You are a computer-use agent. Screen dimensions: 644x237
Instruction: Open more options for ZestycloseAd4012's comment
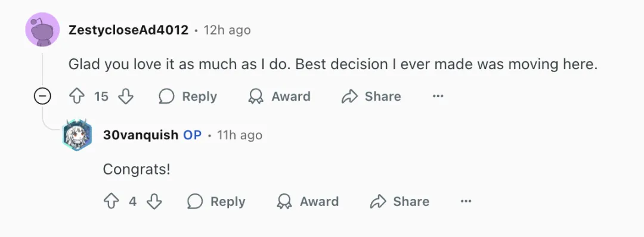tap(438, 96)
